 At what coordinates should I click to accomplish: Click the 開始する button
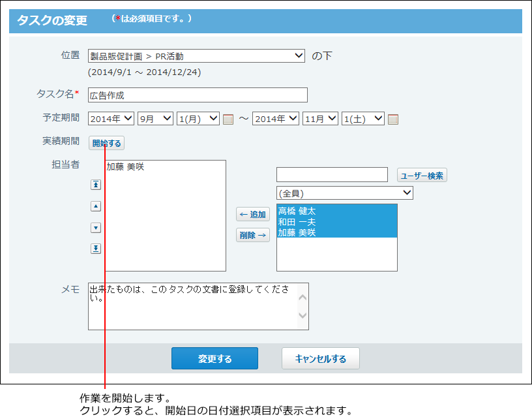[106, 143]
